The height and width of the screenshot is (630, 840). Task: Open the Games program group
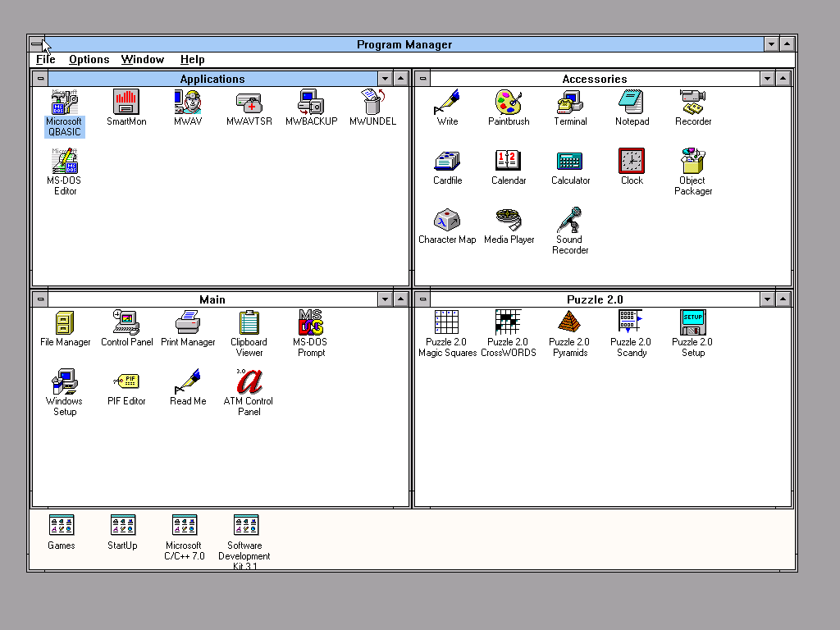coord(62,526)
